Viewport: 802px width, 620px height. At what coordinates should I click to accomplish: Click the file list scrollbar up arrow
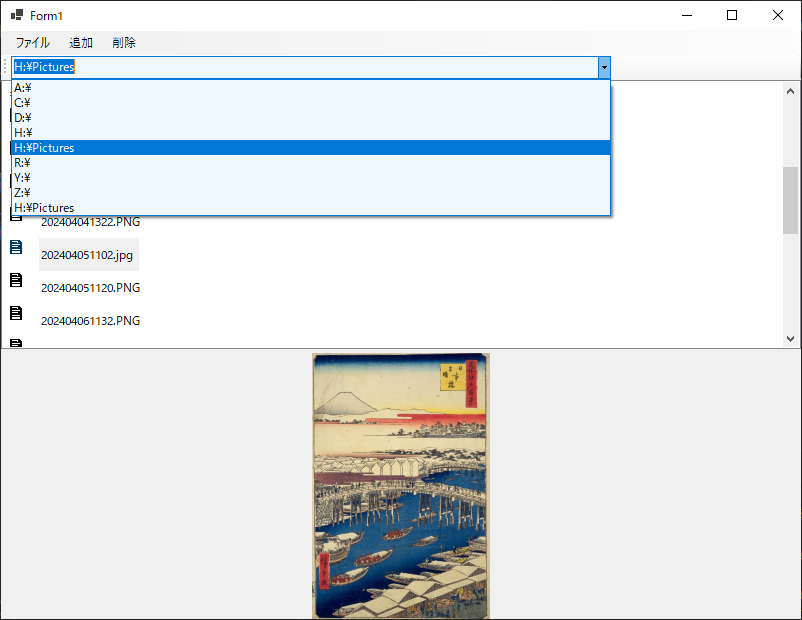790,91
